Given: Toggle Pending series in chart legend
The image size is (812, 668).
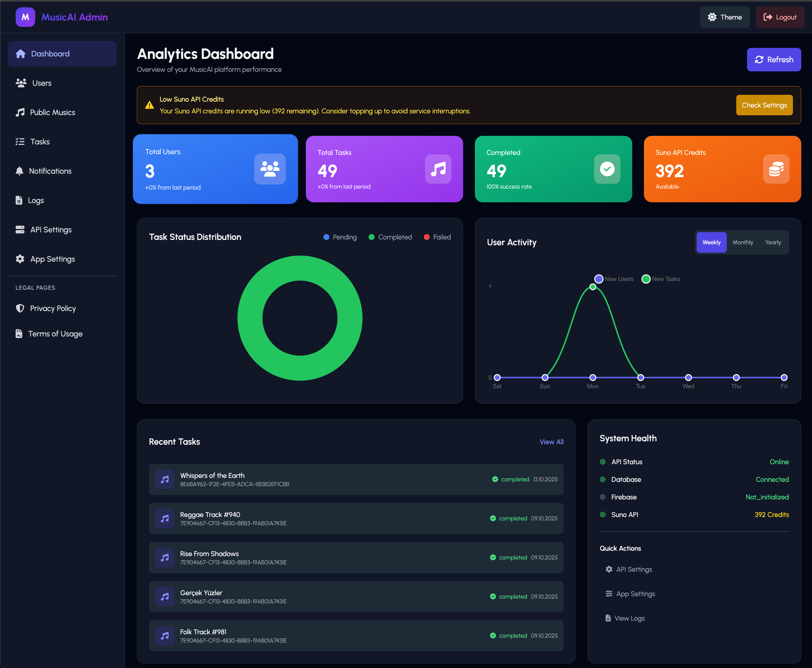Looking at the screenshot, I should pos(340,237).
